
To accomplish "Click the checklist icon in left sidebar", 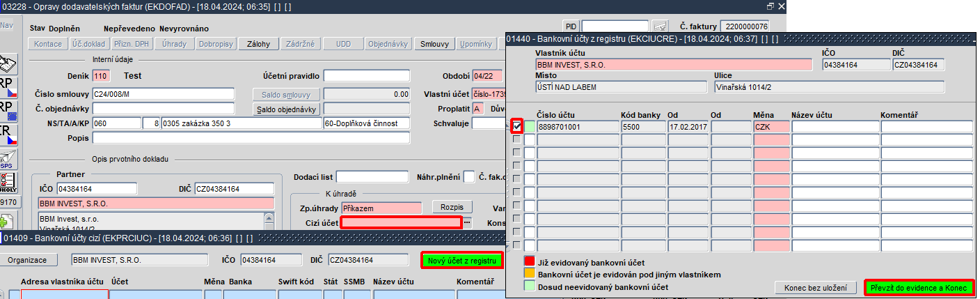I will tap(8, 183).
